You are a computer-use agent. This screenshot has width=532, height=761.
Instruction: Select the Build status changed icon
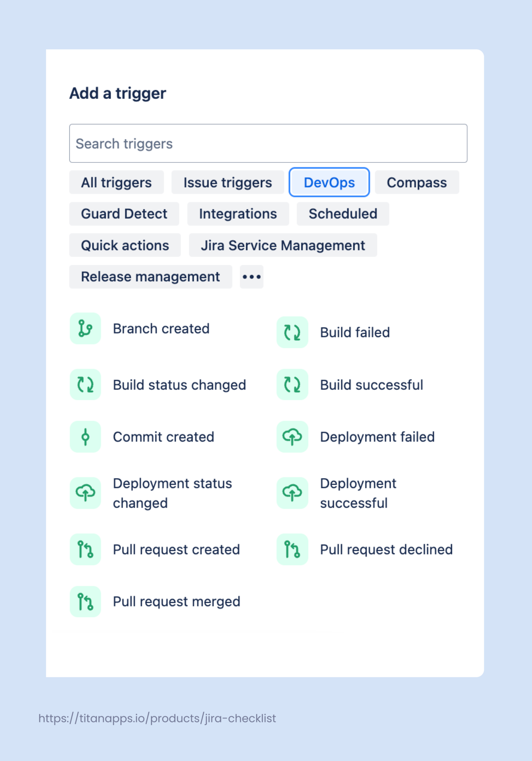[85, 385]
